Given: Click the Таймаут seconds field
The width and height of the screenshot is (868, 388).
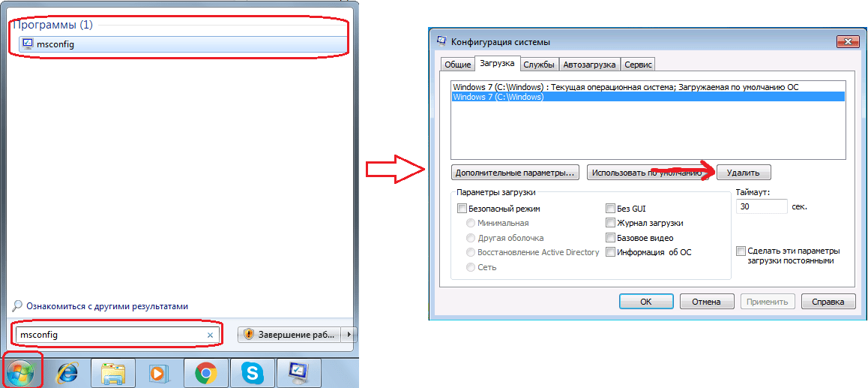Looking at the screenshot, I should pos(762,206).
